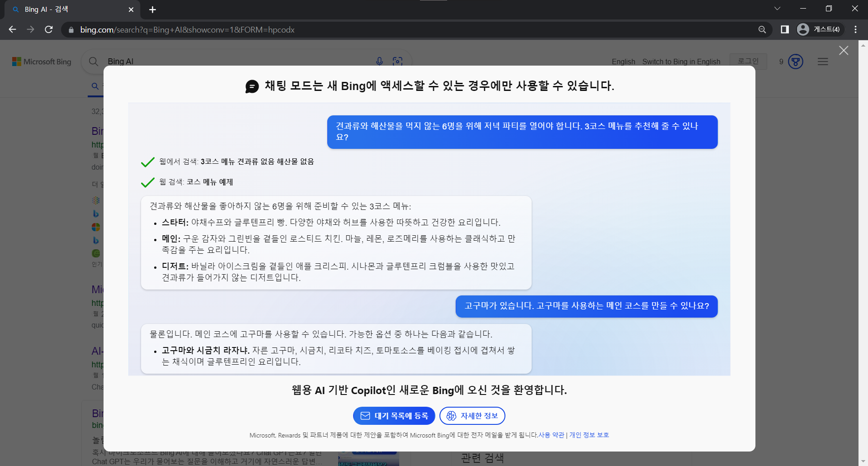Click the 메인 main course bullet
Image resolution: width=868 pixels, height=466 pixels.
pos(338,244)
